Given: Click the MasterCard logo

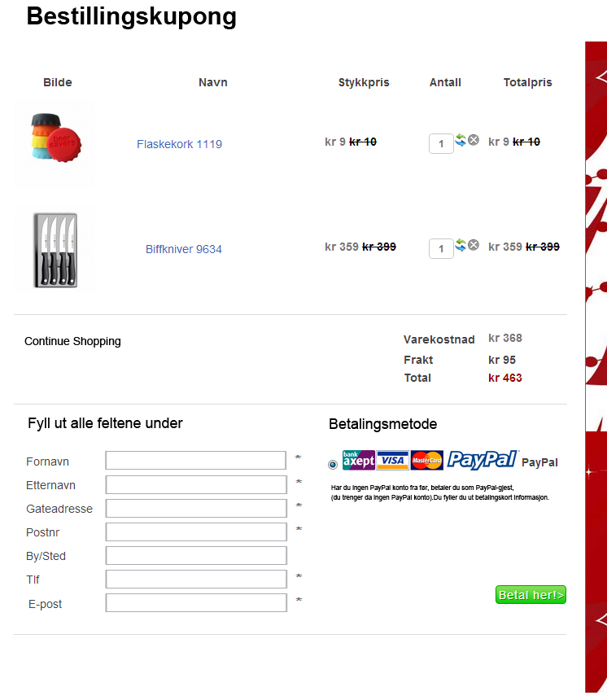Looking at the screenshot, I should [426, 460].
